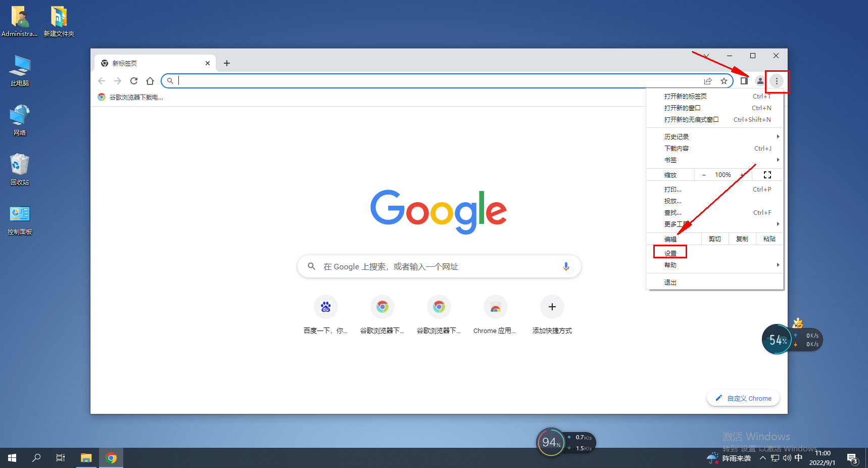Decrease zoom with minus button
The width and height of the screenshot is (868, 468).
coord(704,175)
